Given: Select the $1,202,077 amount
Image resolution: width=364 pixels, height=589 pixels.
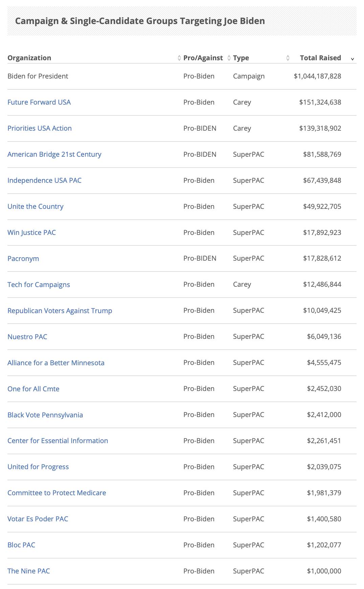Looking at the screenshot, I should tap(324, 545).
